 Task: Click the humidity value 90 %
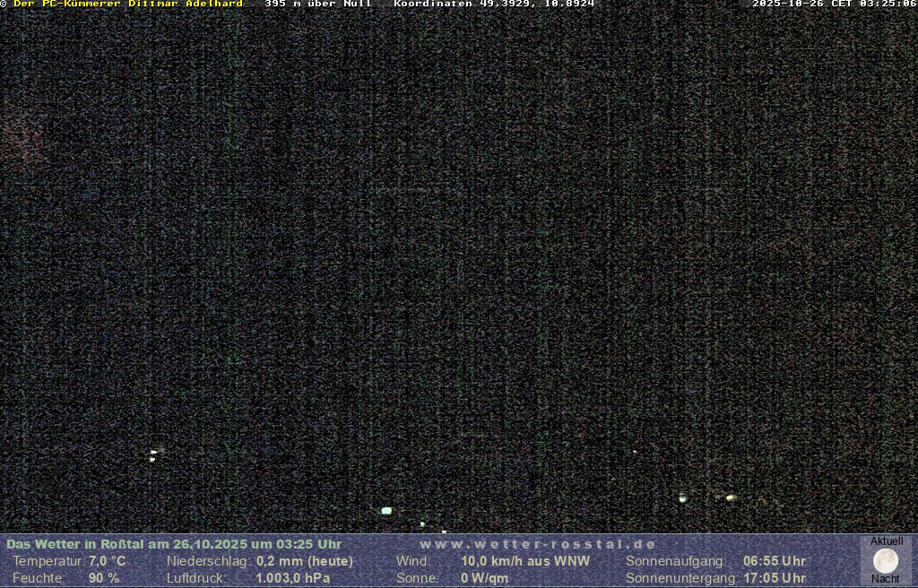(x=104, y=578)
